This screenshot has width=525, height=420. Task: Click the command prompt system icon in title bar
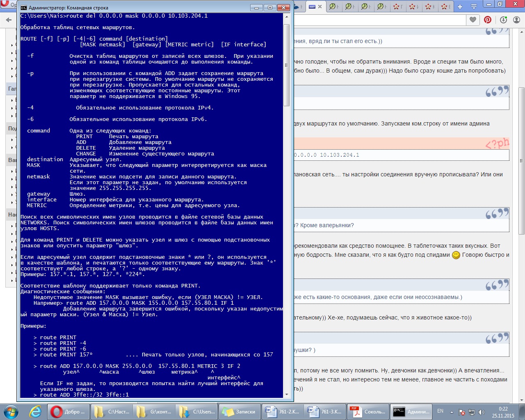point(24,8)
